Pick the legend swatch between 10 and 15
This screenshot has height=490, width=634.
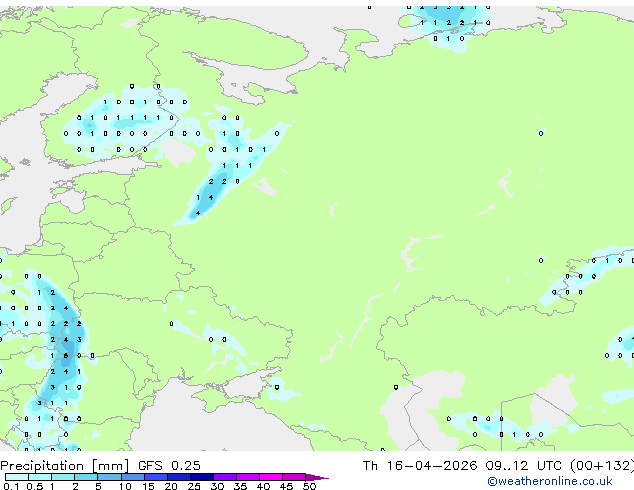click(x=132, y=477)
